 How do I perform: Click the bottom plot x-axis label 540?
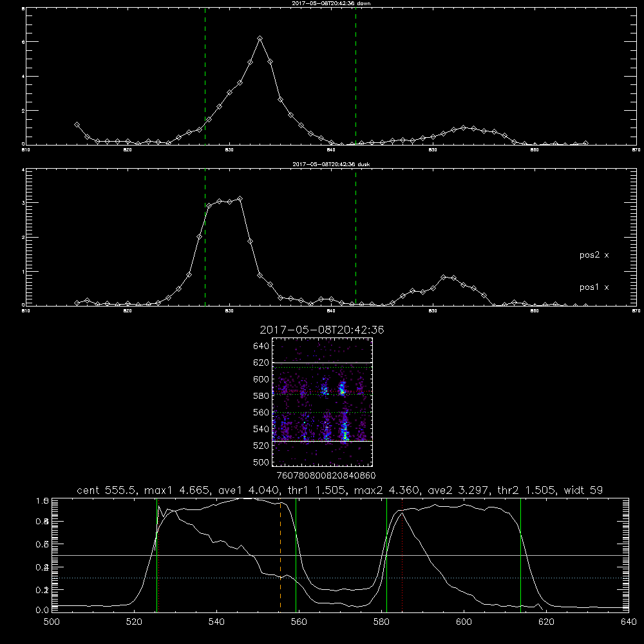(x=216, y=622)
